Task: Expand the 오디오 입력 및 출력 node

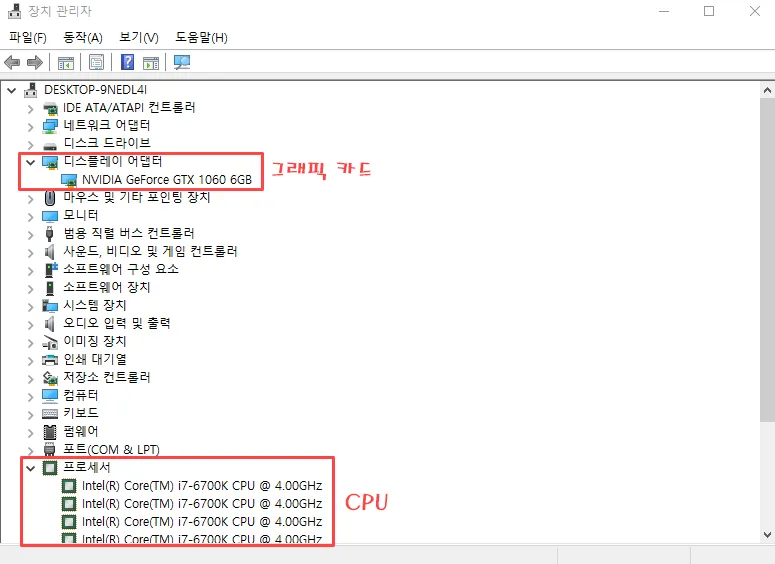Action: pyautogui.click(x=31, y=325)
